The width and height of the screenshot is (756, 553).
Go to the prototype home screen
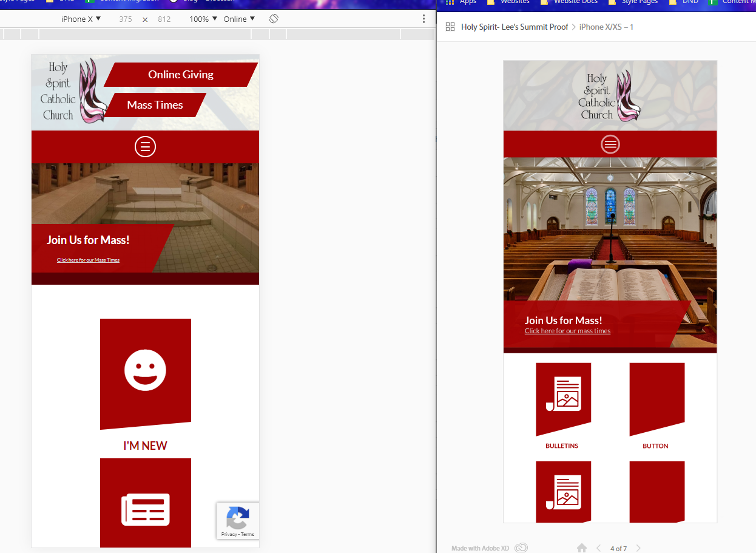click(x=581, y=548)
